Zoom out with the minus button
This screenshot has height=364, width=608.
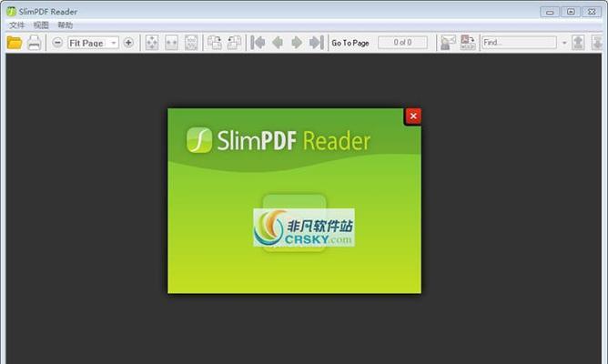pyautogui.click(x=57, y=42)
